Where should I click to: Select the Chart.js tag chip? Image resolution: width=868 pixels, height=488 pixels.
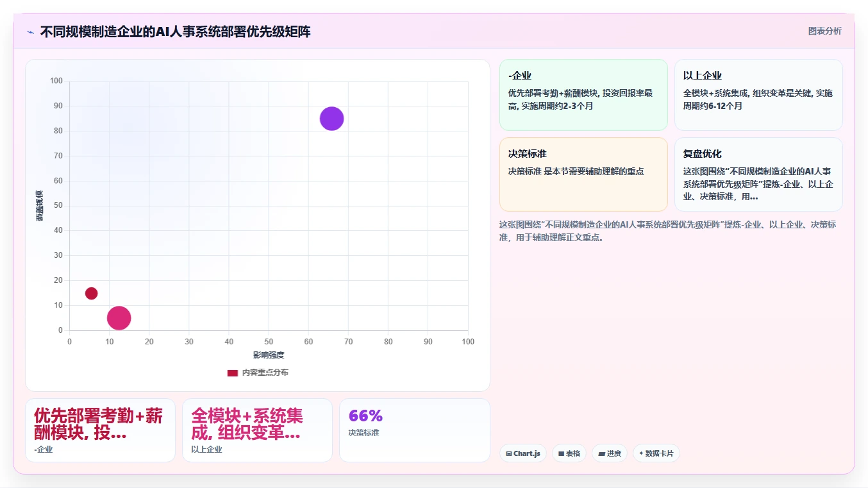coord(522,453)
